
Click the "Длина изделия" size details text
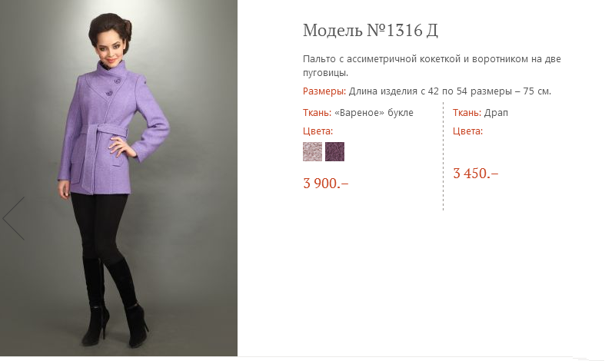coord(450,91)
